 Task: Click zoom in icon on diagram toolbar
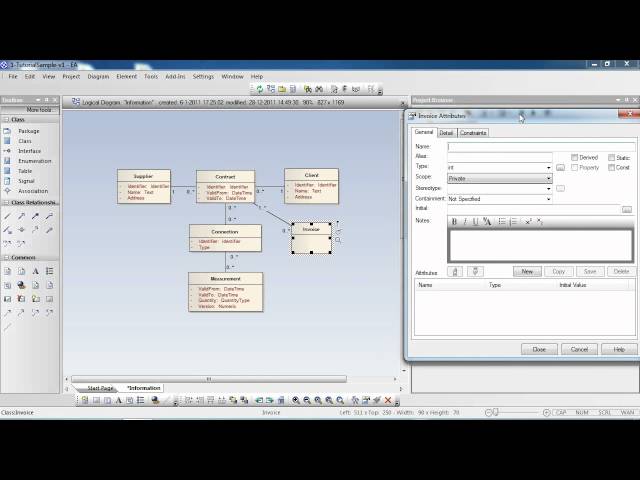(x=296, y=400)
